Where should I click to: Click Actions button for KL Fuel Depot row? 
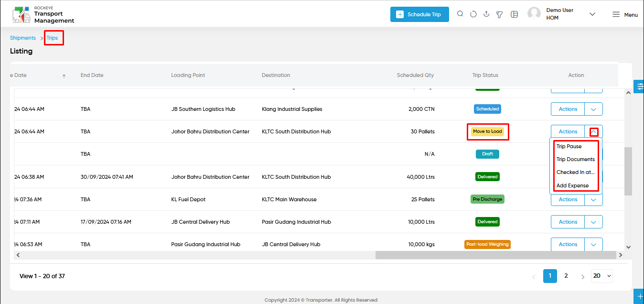(568, 199)
